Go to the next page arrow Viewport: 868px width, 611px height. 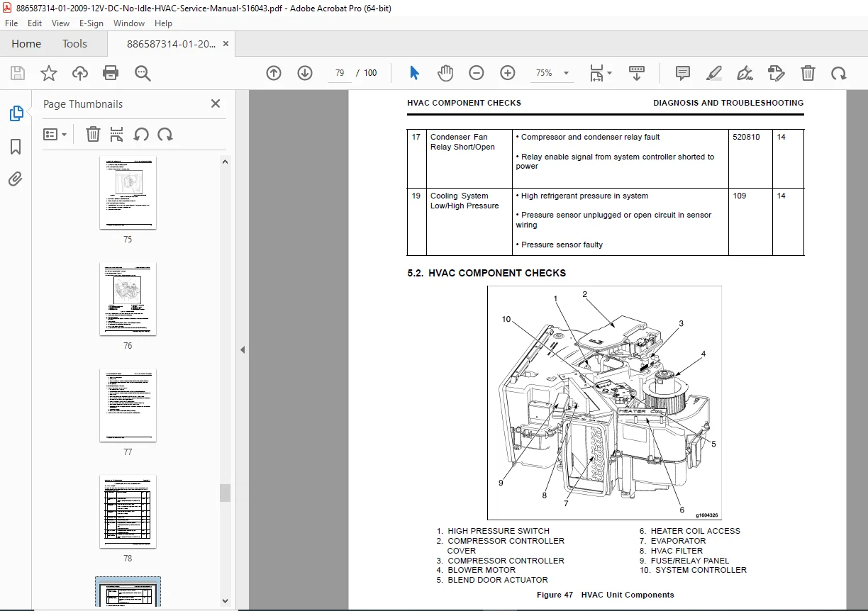pyautogui.click(x=305, y=73)
